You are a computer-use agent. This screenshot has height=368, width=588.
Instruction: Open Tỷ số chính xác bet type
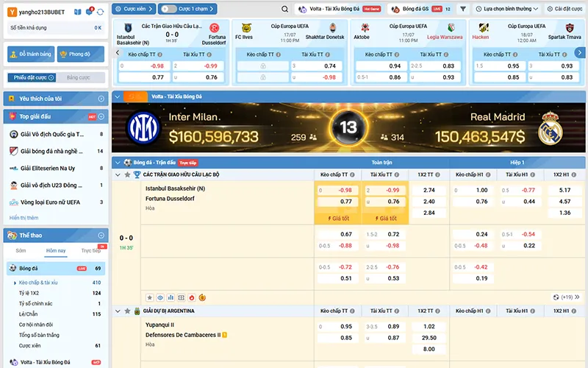35,303
